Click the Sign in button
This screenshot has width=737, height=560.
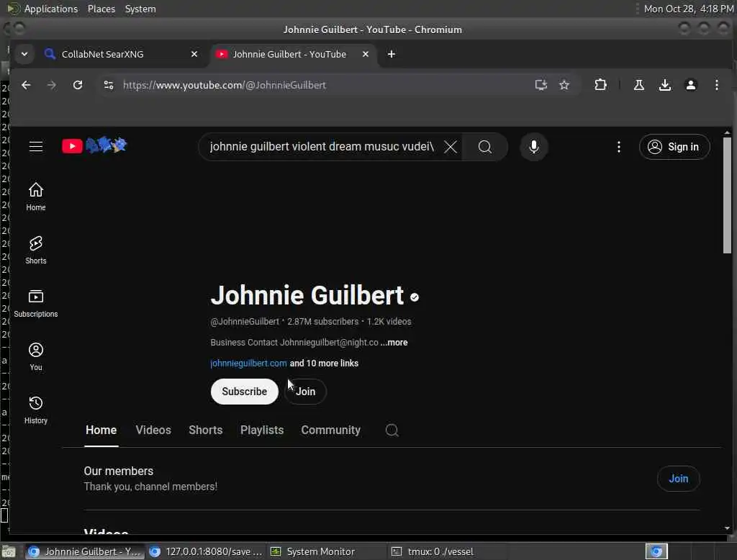tap(674, 147)
